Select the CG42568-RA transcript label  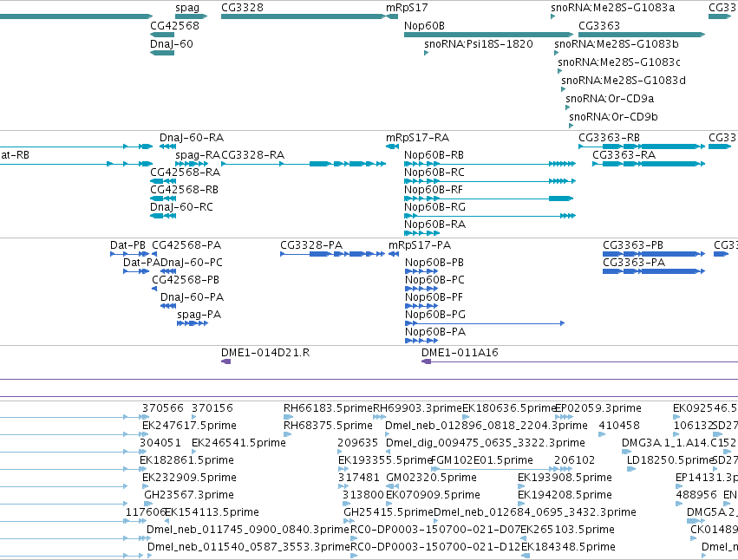pos(185,173)
